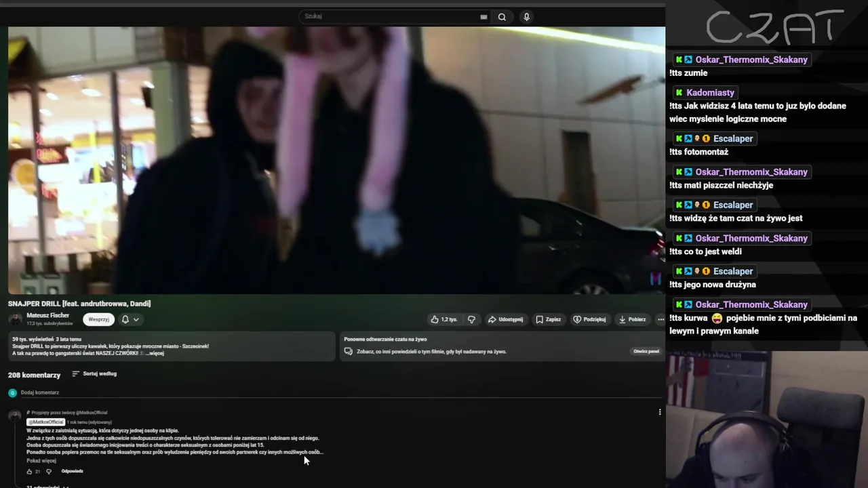Click the chat replay bubble icon
Screen dimensions: 868x488
click(x=349, y=351)
